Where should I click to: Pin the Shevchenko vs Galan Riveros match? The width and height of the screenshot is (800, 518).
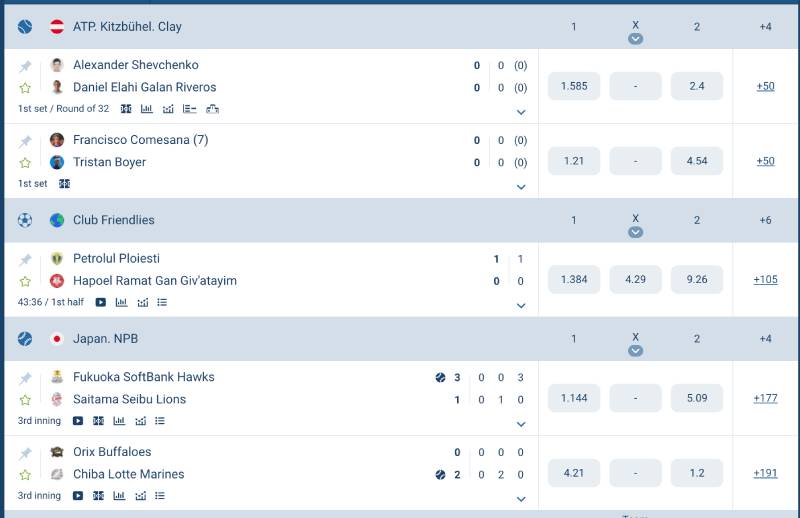(x=25, y=66)
